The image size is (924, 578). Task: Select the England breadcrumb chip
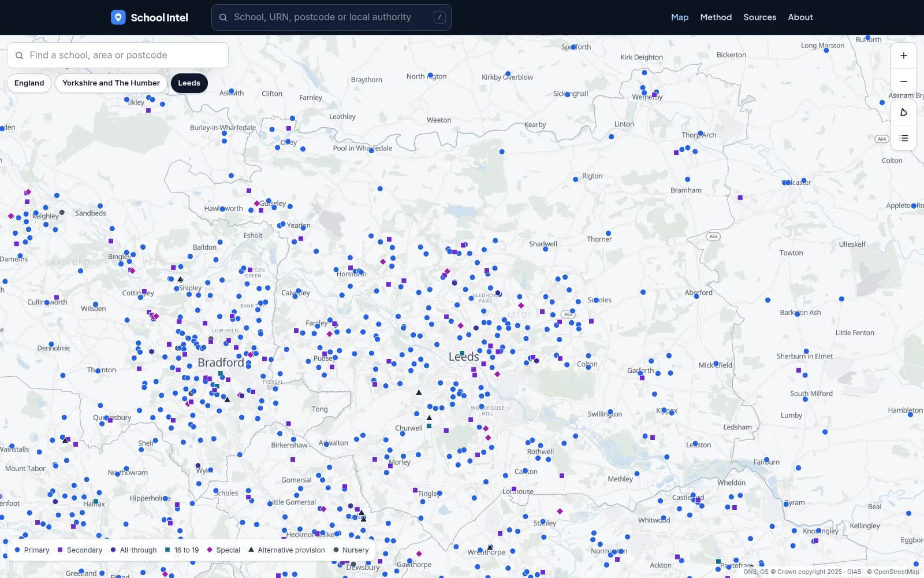pyautogui.click(x=29, y=83)
